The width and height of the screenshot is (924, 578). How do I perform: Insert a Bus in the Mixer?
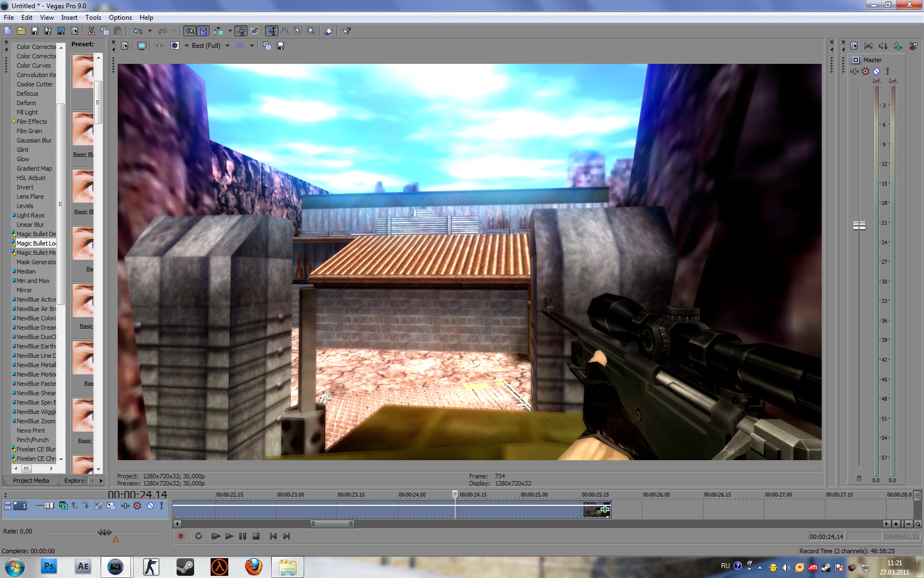[913, 46]
